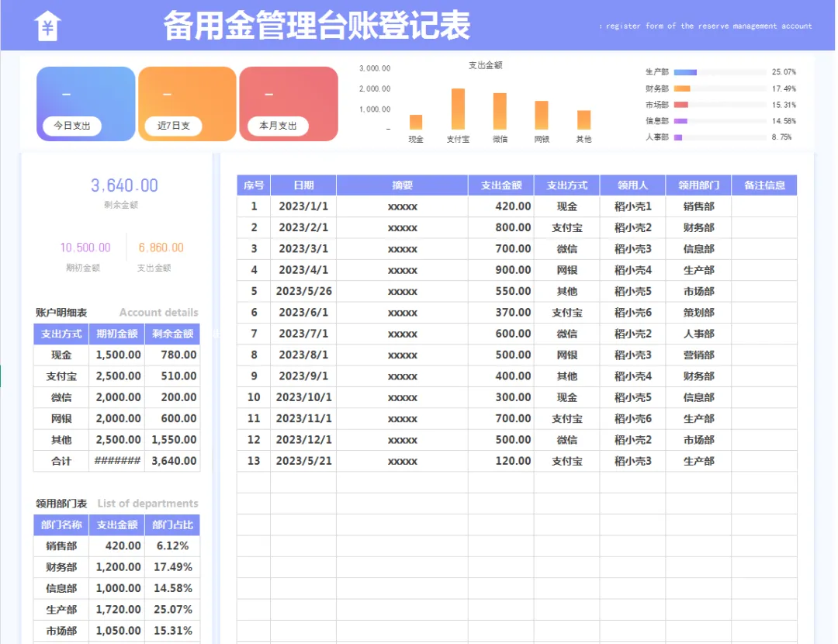The height and width of the screenshot is (644, 838).
Task: Click the 部门占比 column header
Action: point(172,525)
